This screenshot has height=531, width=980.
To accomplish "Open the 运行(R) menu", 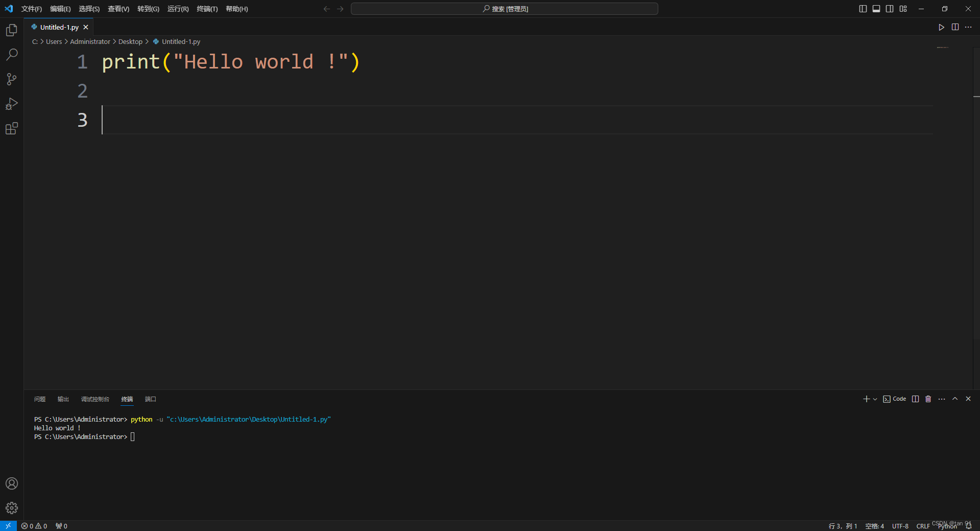I will (x=178, y=9).
